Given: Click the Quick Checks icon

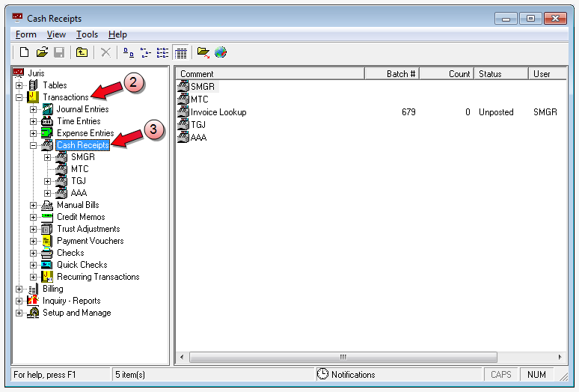Looking at the screenshot, I should pos(46,265).
